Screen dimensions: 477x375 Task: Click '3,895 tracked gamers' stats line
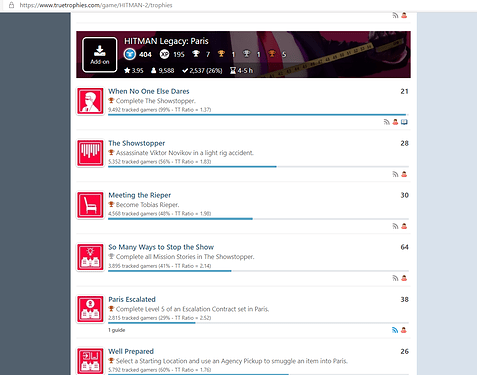click(x=159, y=266)
